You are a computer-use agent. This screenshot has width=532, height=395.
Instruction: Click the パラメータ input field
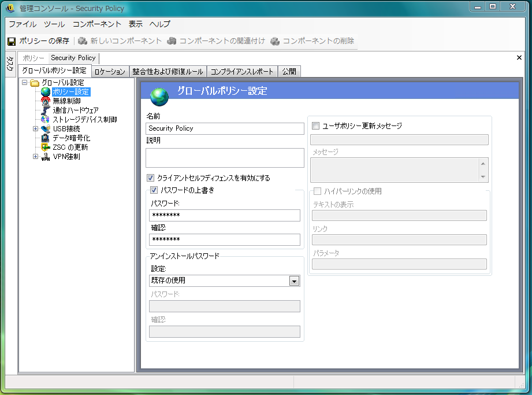pyautogui.click(x=399, y=264)
